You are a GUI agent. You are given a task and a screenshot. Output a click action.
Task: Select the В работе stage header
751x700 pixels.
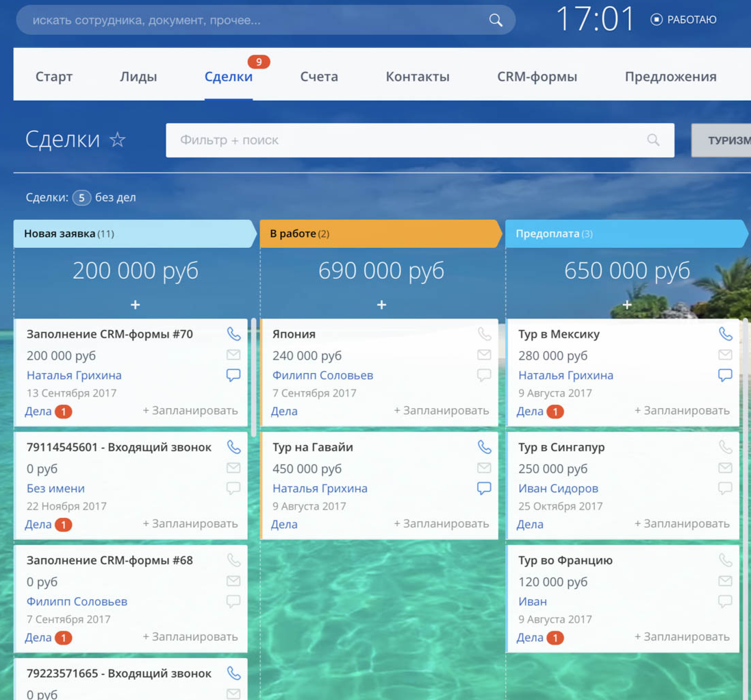pos(381,234)
